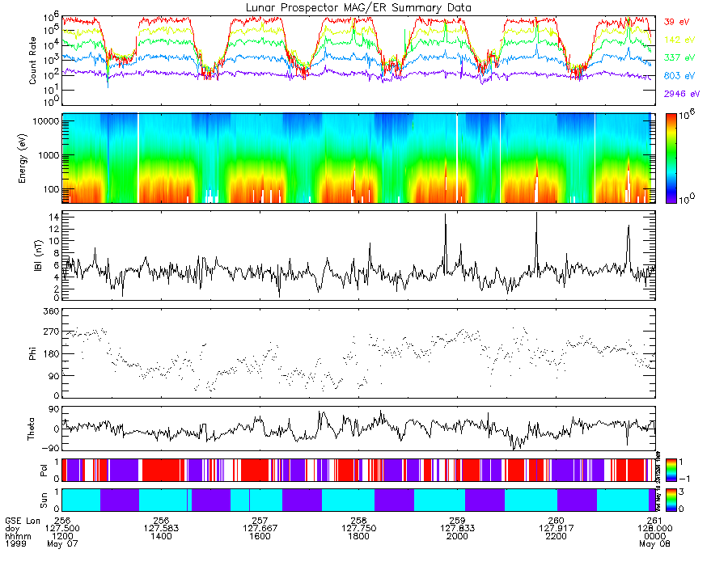
Task: Click the '14' tick on the |B| axis
Action: coord(54,218)
